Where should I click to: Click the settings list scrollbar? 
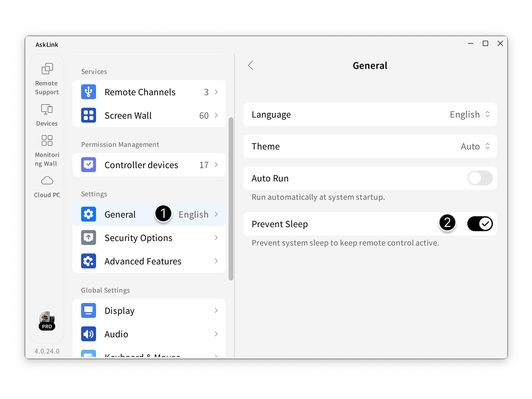tap(231, 198)
